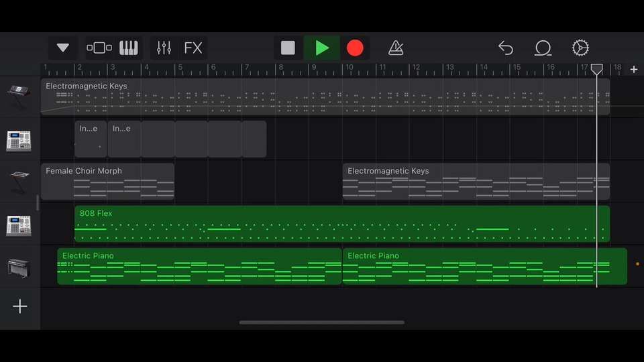Image resolution: width=644 pixels, height=362 pixels.
Task: Add a song section with ruler plus
Action: pyautogui.click(x=634, y=69)
